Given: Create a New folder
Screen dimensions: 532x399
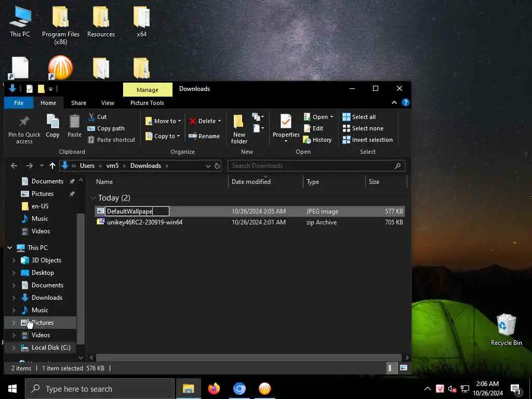Looking at the screenshot, I should [x=239, y=129].
